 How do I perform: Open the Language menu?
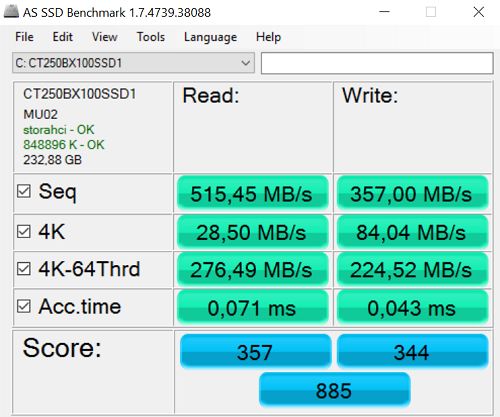(210, 37)
